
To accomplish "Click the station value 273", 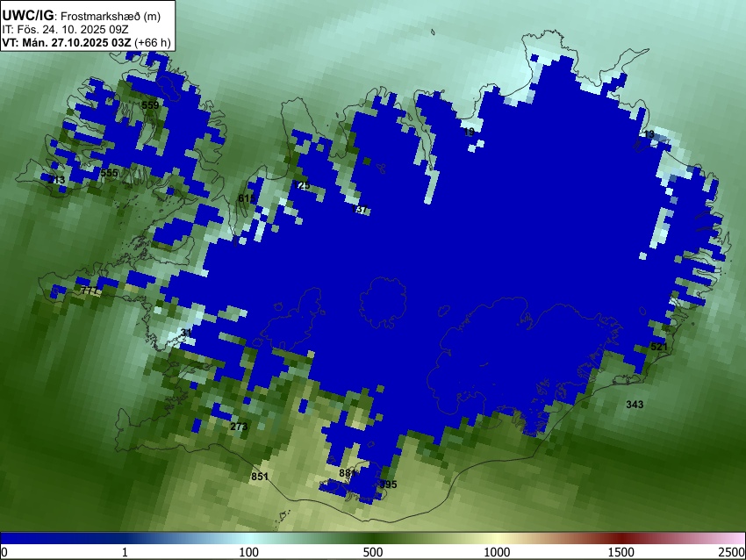I will click(x=239, y=427).
